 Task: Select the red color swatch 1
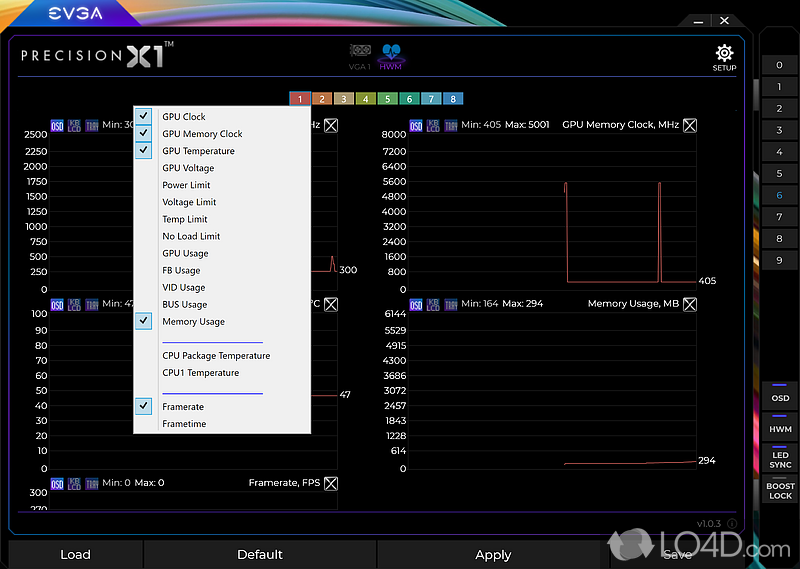pyautogui.click(x=298, y=99)
